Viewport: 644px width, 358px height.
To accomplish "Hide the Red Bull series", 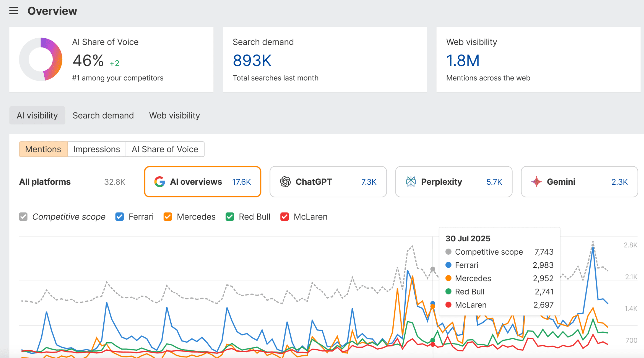I will (x=230, y=217).
